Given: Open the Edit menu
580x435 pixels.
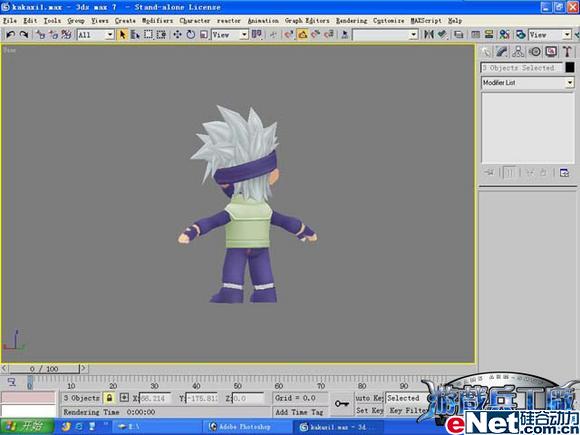Looking at the screenshot, I should pyautogui.click(x=30, y=21).
